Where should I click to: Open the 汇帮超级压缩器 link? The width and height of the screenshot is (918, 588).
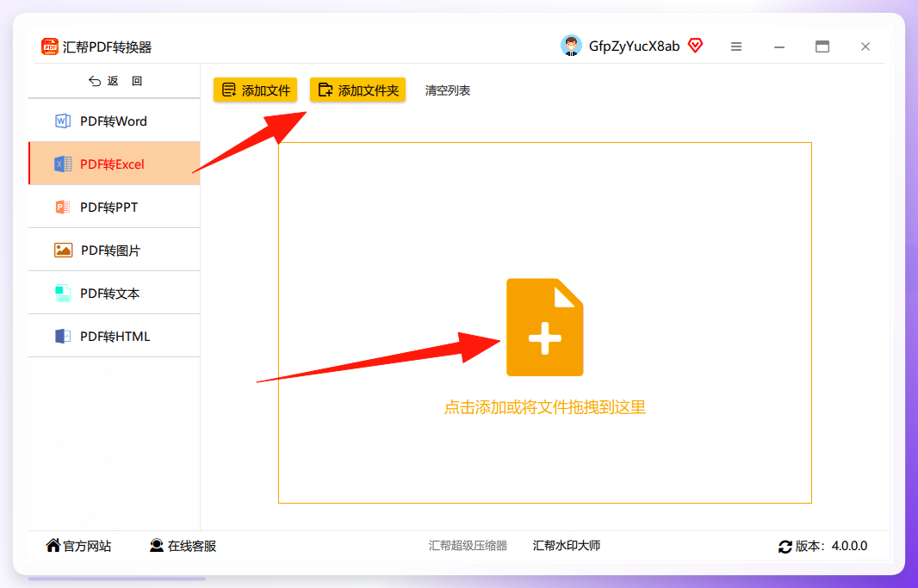(468, 546)
